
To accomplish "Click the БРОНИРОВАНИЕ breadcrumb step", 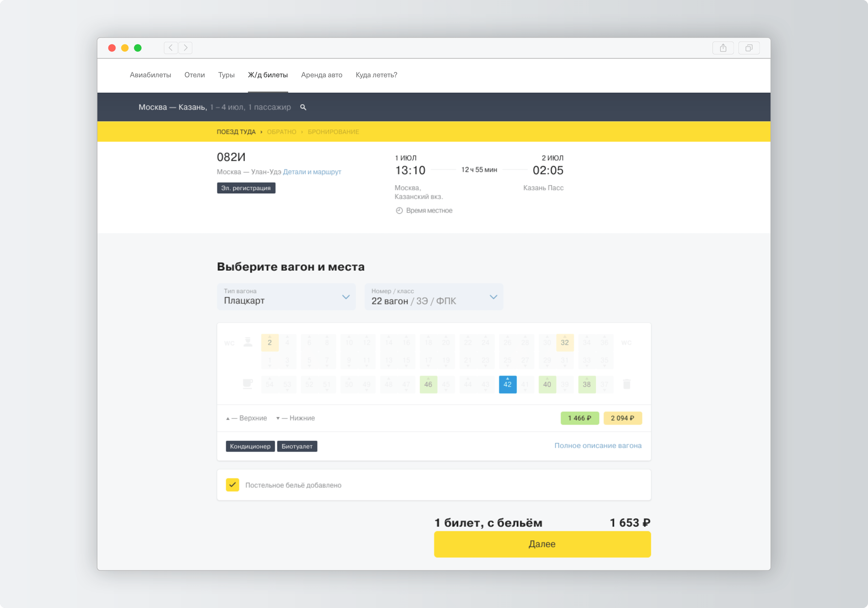I will point(333,132).
